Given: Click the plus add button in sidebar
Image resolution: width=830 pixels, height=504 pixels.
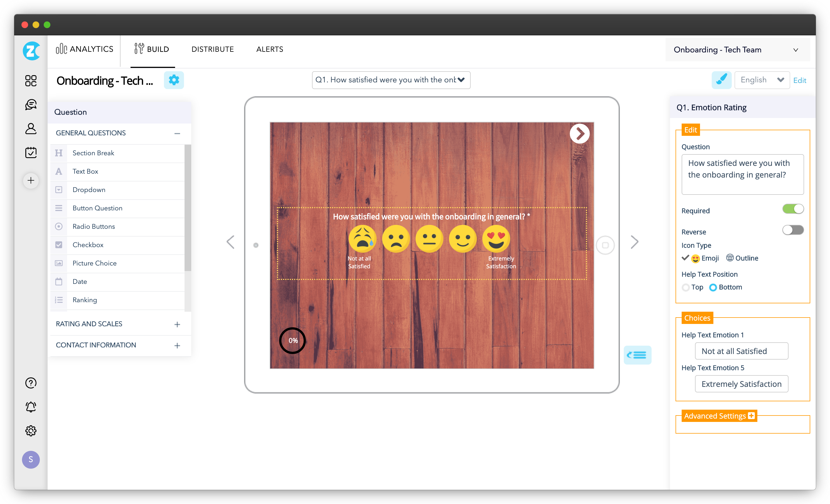Looking at the screenshot, I should coord(31,181).
